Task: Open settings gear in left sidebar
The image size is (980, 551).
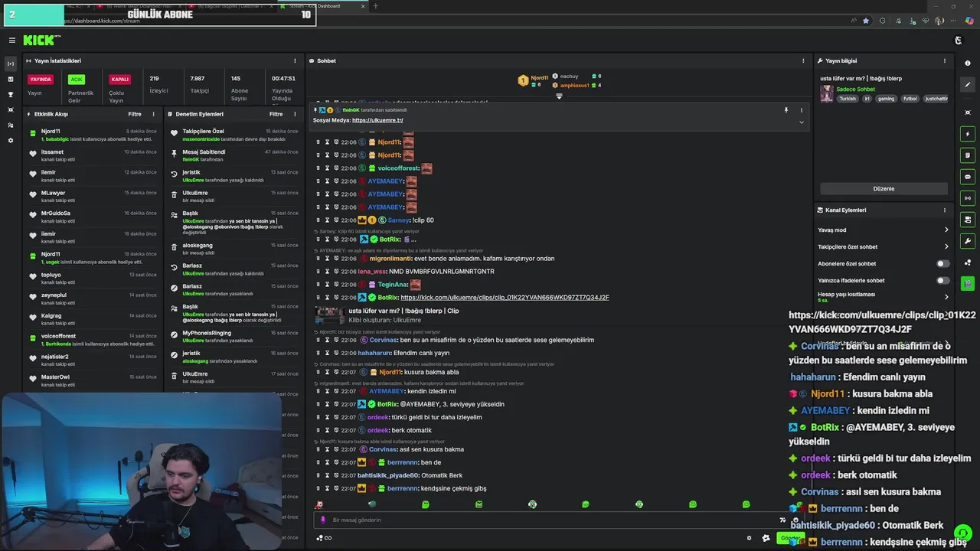Action: (x=11, y=140)
